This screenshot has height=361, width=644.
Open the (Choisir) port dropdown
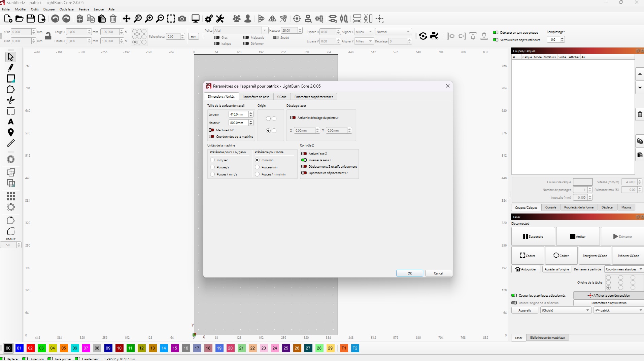pyautogui.click(x=566, y=310)
